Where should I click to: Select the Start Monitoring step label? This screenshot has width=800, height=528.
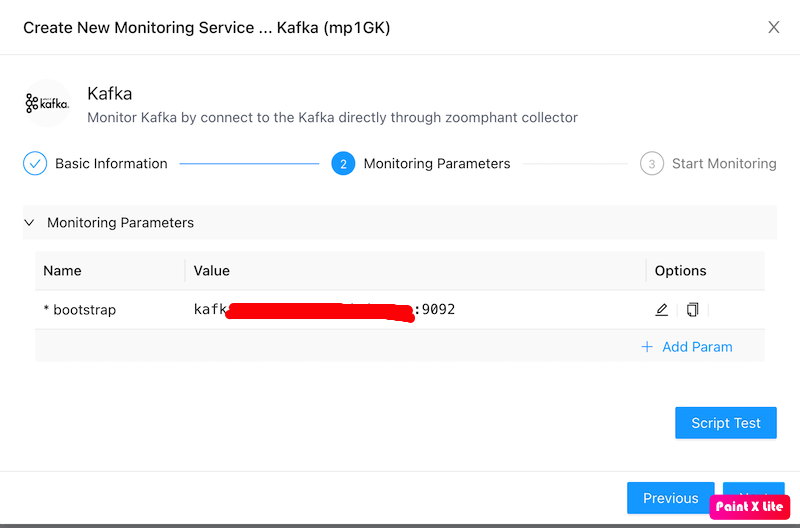pos(724,164)
